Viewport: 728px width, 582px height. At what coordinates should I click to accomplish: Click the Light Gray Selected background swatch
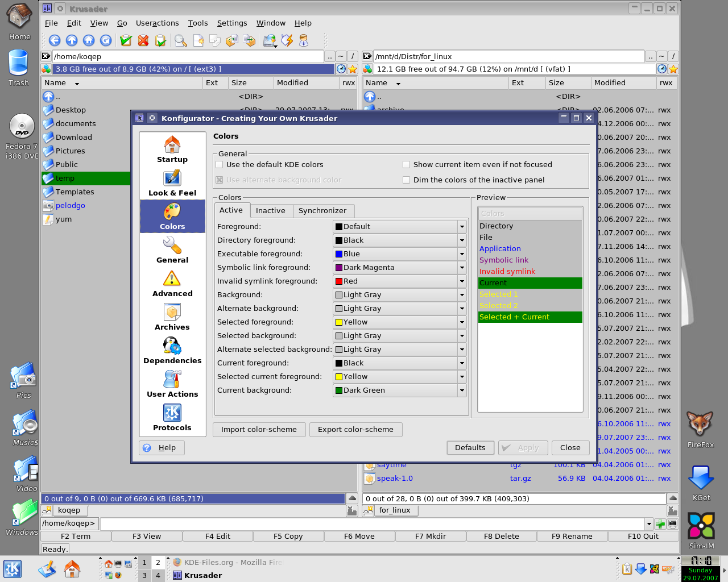click(x=339, y=336)
